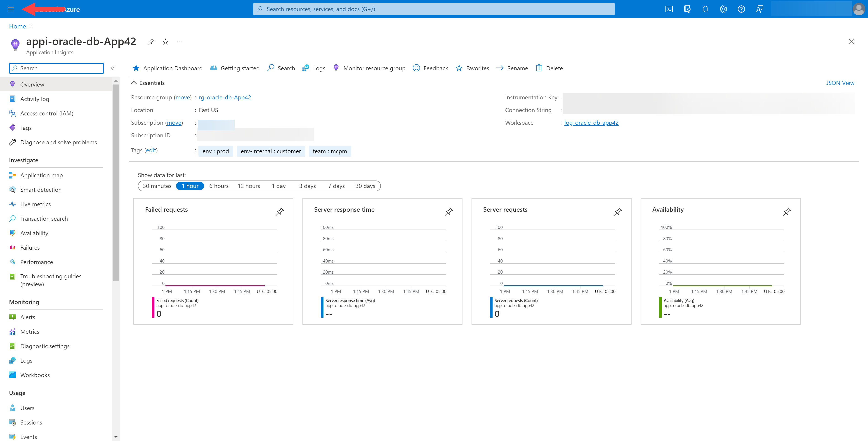Collapse the Essentials section
This screenshot has width=868, height=441.
tap(148, 83)
